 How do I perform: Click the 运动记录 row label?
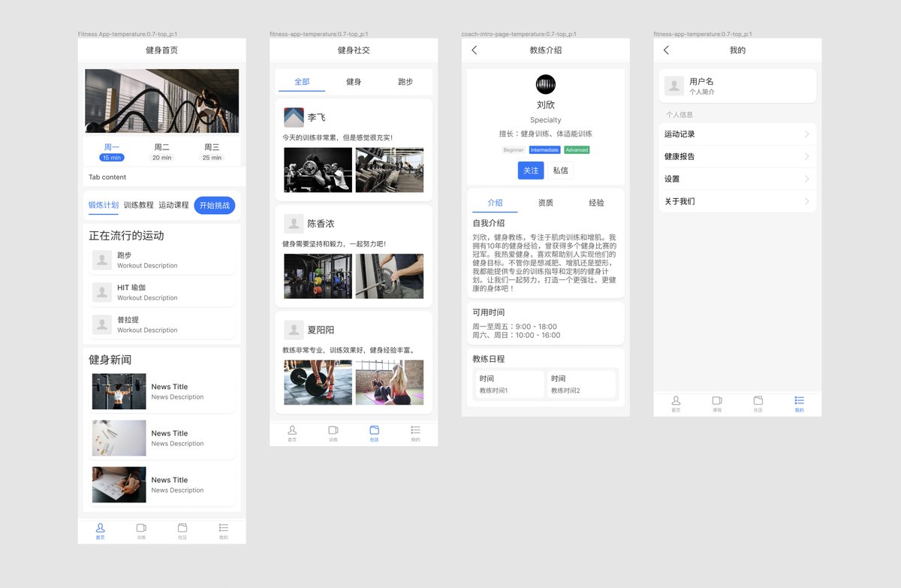[680, 134]
